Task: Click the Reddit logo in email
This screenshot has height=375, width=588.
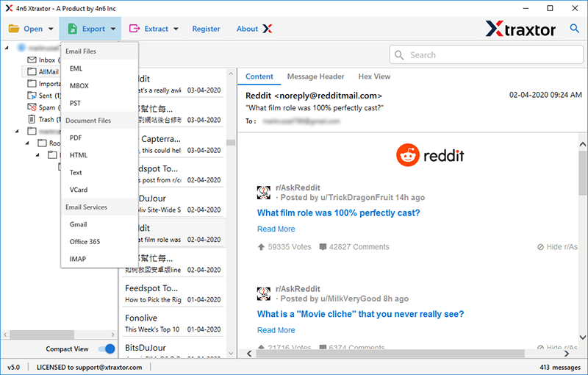Action: [430, 155]
